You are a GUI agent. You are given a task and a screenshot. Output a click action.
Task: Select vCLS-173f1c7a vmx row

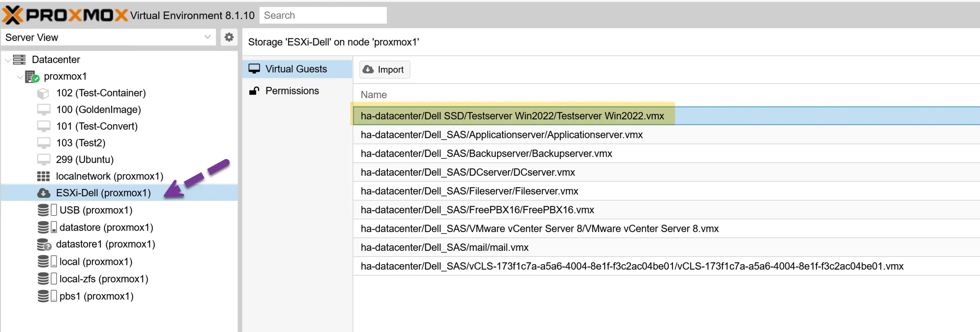[666, 266]
